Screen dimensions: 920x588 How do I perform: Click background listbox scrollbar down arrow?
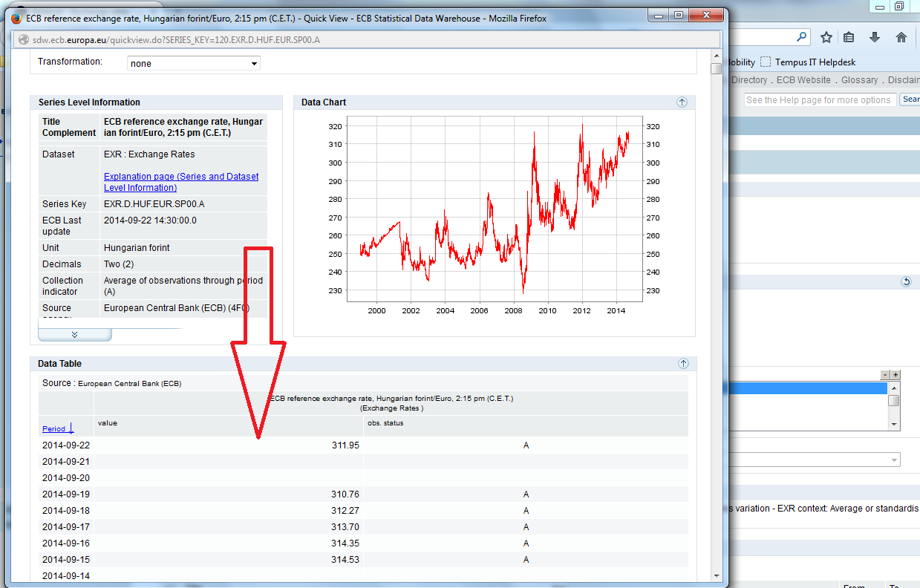[x=894, y=424]
